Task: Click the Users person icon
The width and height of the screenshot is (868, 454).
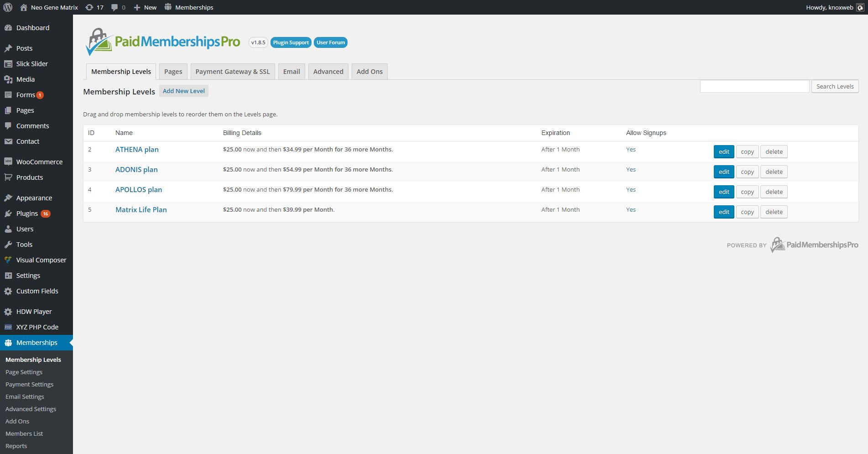Action: coord(8,229)
